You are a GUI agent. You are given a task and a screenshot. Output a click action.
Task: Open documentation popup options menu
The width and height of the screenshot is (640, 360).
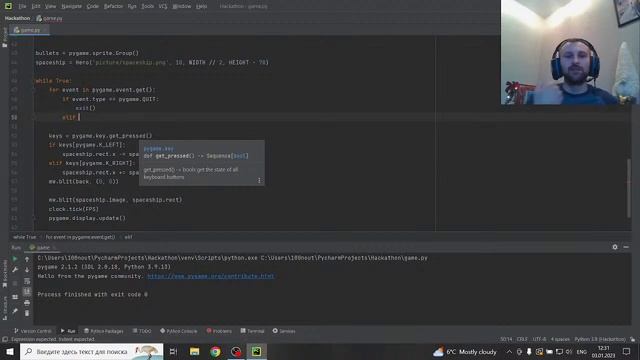[x=259, y=180]
